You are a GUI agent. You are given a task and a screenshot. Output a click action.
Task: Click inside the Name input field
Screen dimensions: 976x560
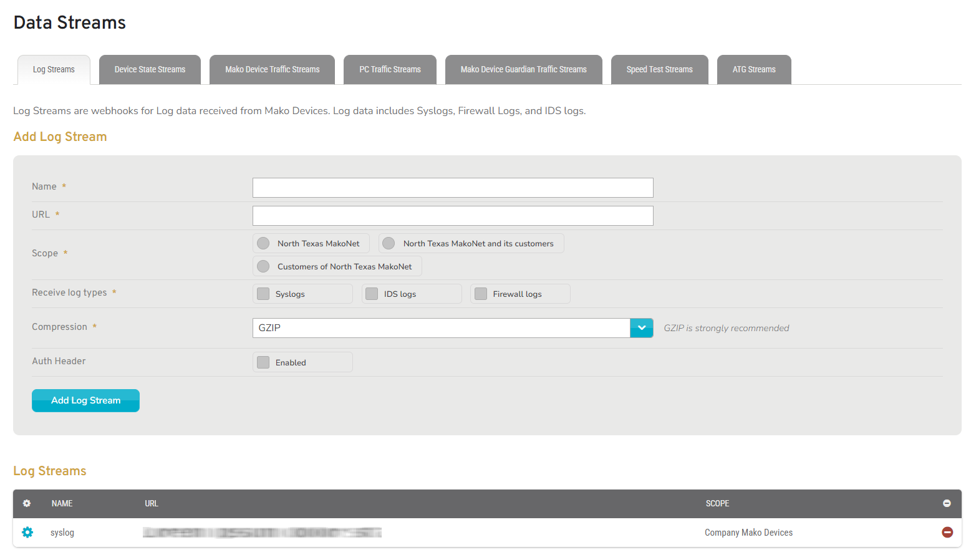[453, 187]
